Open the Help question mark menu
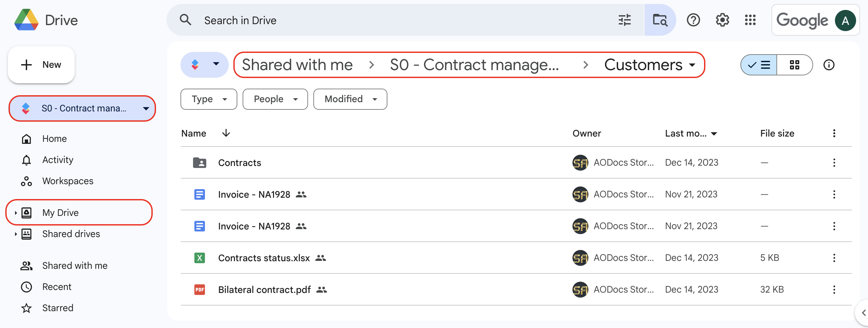 [693, 20]
